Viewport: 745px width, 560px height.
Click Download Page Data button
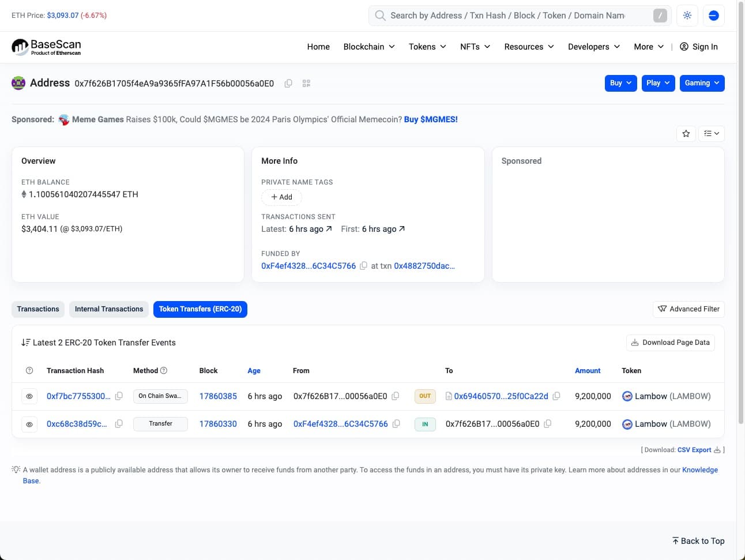click(x=671, y=343)
